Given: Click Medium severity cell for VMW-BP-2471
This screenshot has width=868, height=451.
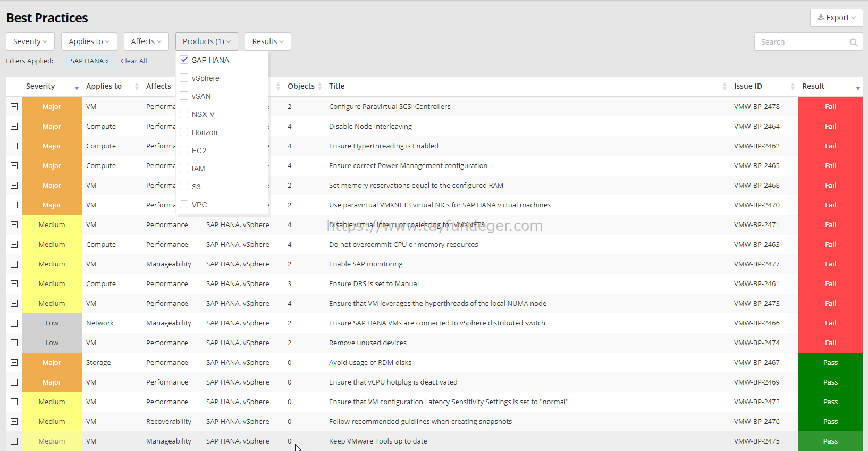Looking at the screenshot, I should click(x=52, y=224).
